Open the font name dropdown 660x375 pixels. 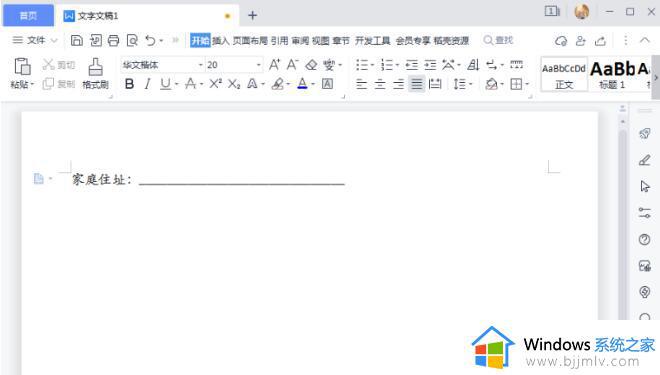click(x=200, y=65)
